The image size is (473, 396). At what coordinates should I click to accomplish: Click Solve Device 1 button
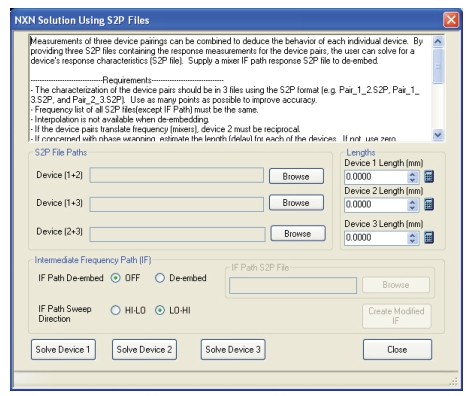tap(63, 349)
